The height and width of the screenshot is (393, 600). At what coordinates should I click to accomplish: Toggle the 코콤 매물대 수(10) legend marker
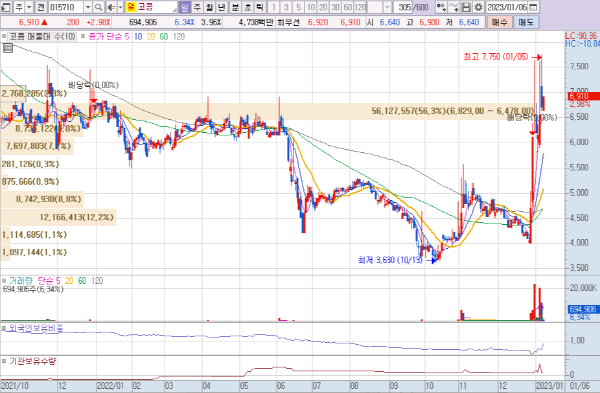pos(4,36)
